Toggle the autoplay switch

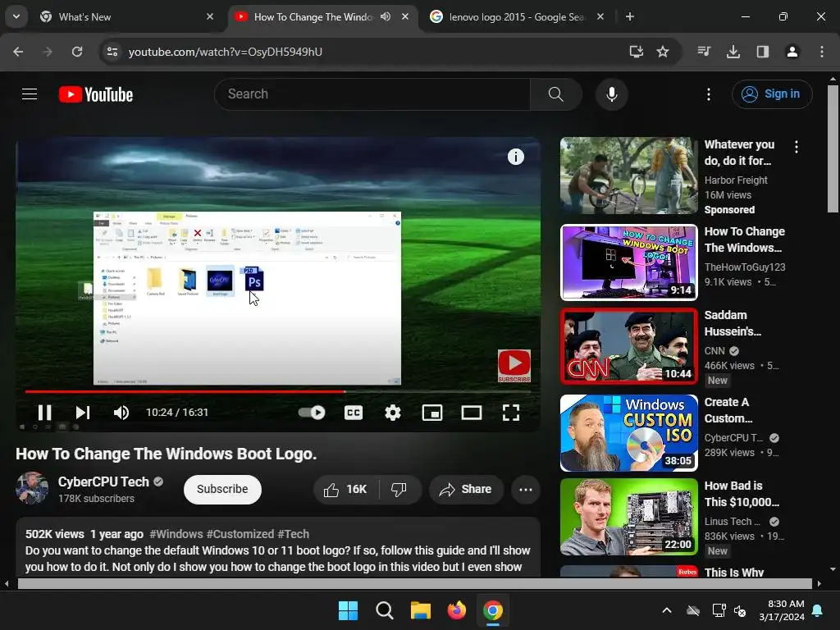[x=312, y=413]
